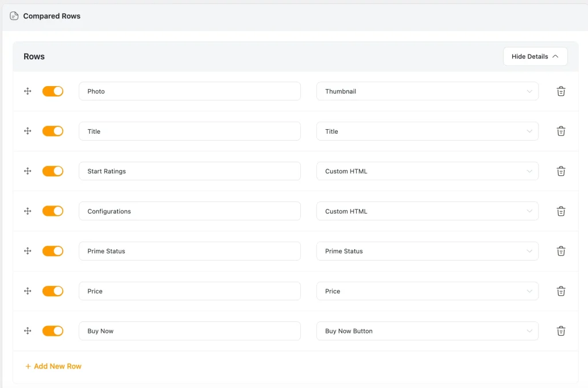The height and width of the screenshot is (388, 588).
Task: Open the Title type dropdown
Action: [x=427, y=131]
